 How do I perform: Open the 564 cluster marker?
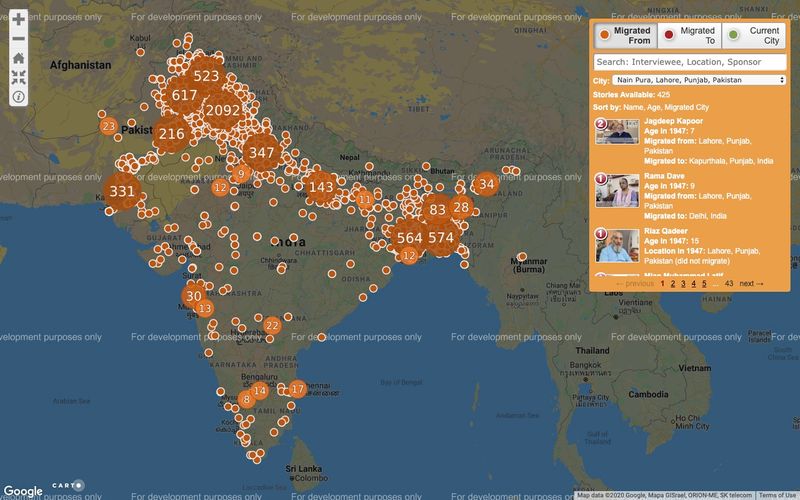(409, 238)
